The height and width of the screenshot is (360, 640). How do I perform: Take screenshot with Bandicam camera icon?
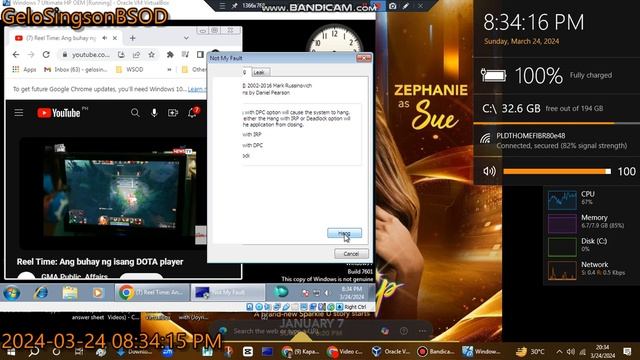392,6
